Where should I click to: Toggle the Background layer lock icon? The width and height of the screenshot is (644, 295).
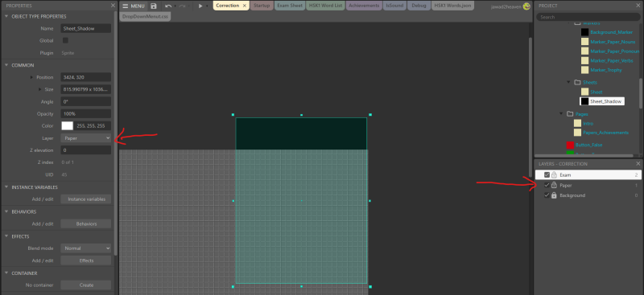(x=554, y=195)
